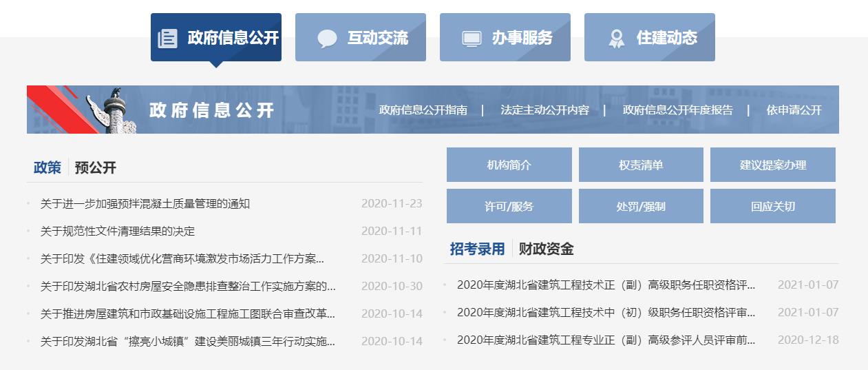
Task: Click the monitor icon for 办事服务
Action: [472, 39]
